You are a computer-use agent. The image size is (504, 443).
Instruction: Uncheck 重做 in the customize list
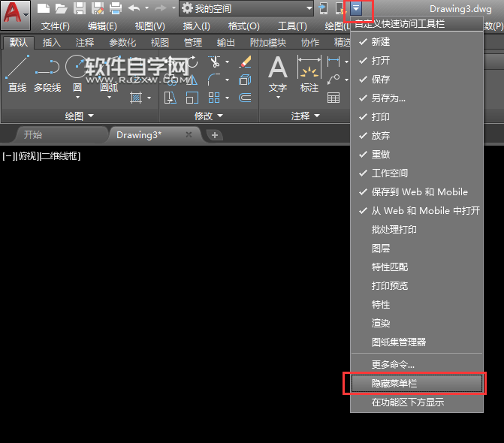(x=417, y=154)
